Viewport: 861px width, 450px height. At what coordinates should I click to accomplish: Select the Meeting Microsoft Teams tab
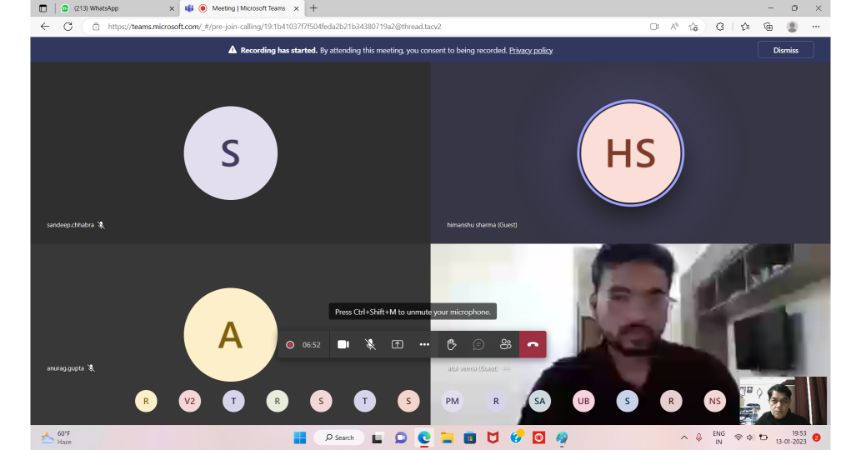coord(242,8)
